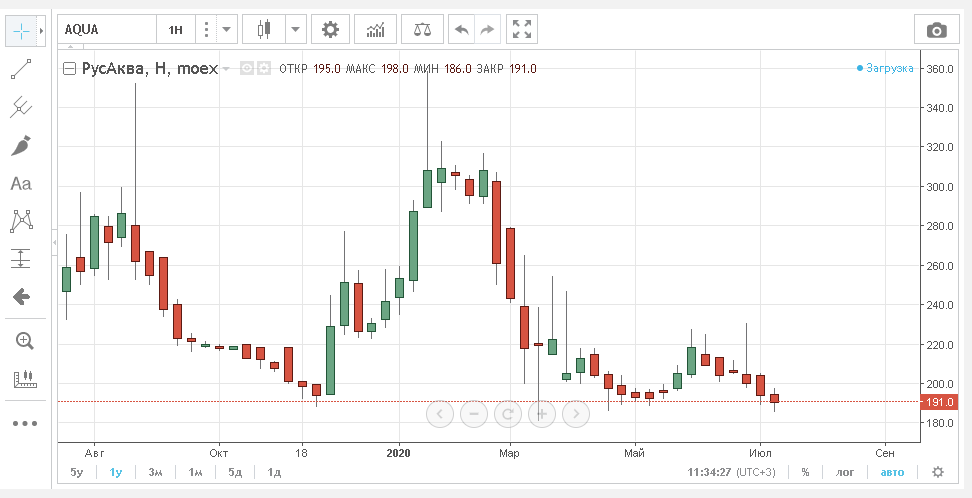
Task: Open the measure ruler tool
Action: [24, 378]
